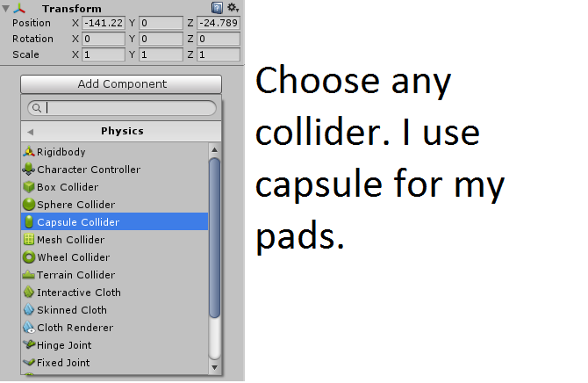Viewport: 588px width, 383px height.
Task: Click the Terrain Collider icon
Action: coord(29,275)
